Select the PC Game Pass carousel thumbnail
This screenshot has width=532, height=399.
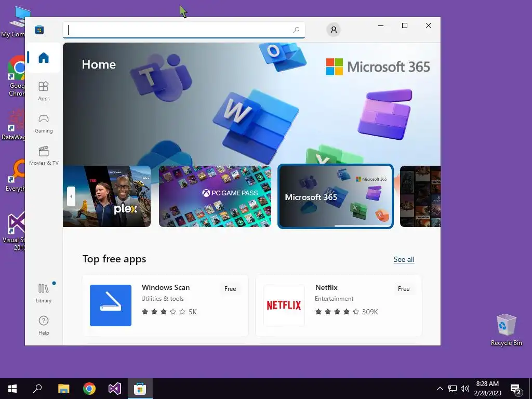(x=215, y=196)
